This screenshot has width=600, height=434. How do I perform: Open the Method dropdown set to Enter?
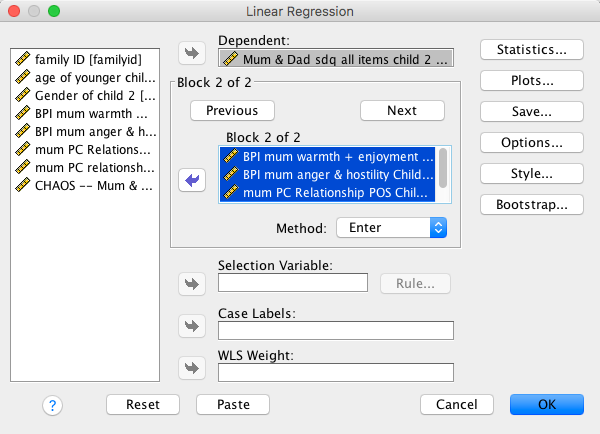391,227
